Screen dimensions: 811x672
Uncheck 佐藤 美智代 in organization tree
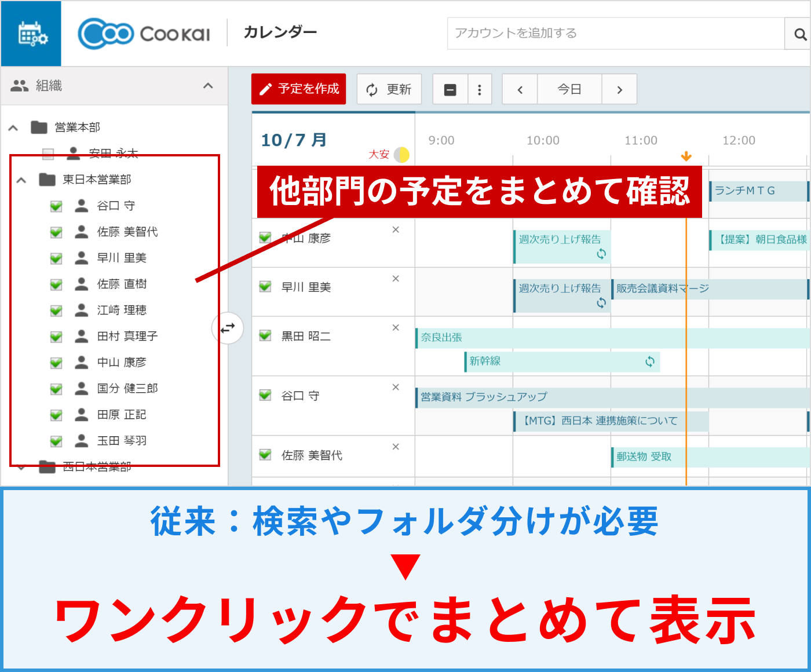click(x=56, y=232)
